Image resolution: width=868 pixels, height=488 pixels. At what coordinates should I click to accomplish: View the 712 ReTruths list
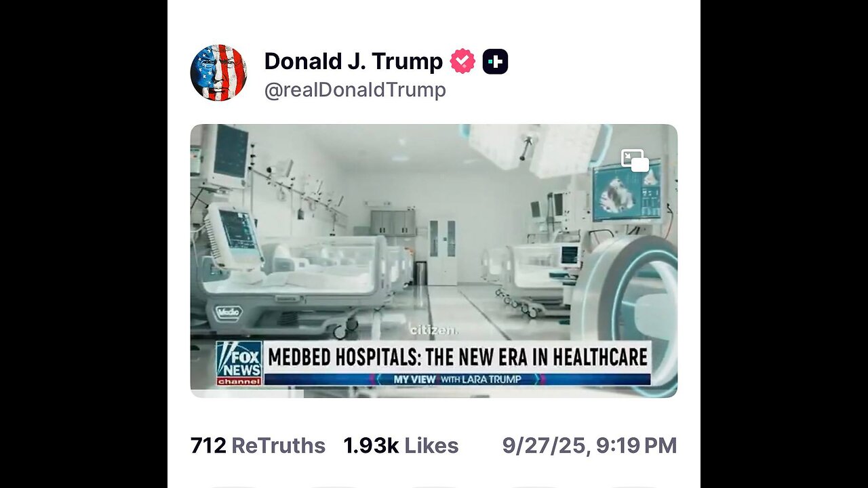258,446
